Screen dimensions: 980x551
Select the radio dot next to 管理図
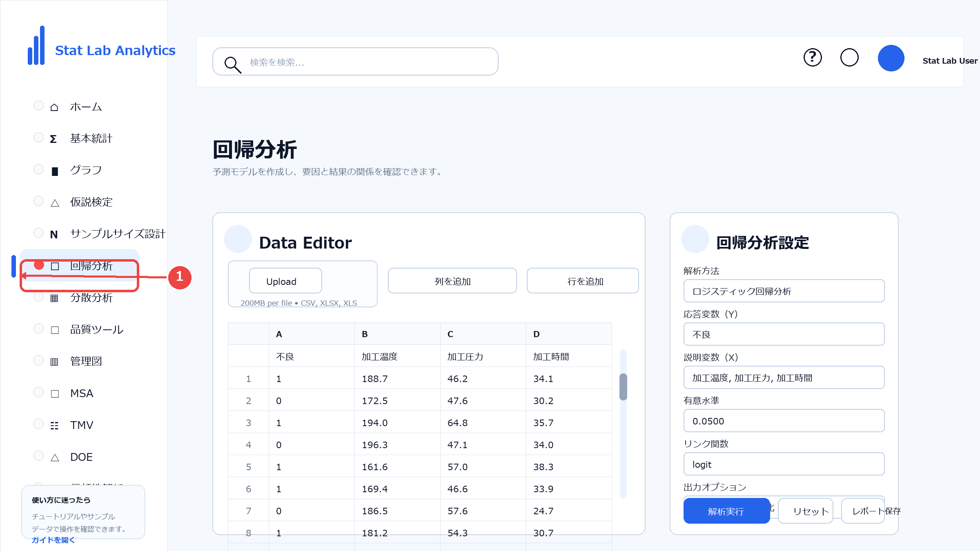pyautogui.click(x=38, y=360)
